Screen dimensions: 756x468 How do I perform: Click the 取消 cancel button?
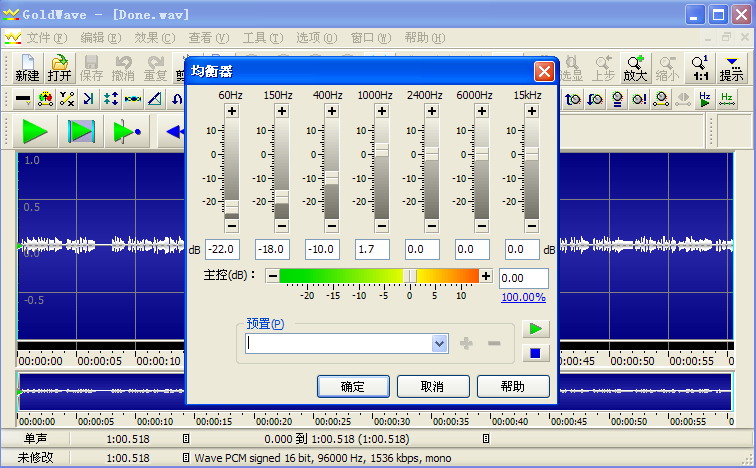click(x=433, y=387)
